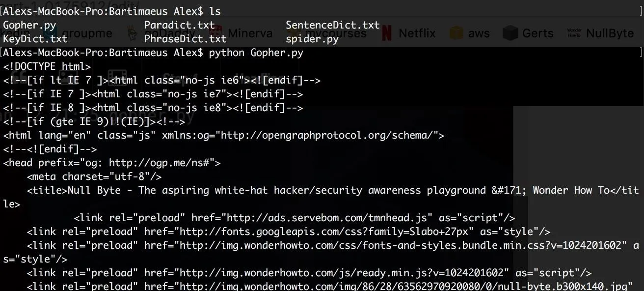Screen dimensions: 644x291
Task: Click the black cube Gerts icon
Action: coord(510,33)
